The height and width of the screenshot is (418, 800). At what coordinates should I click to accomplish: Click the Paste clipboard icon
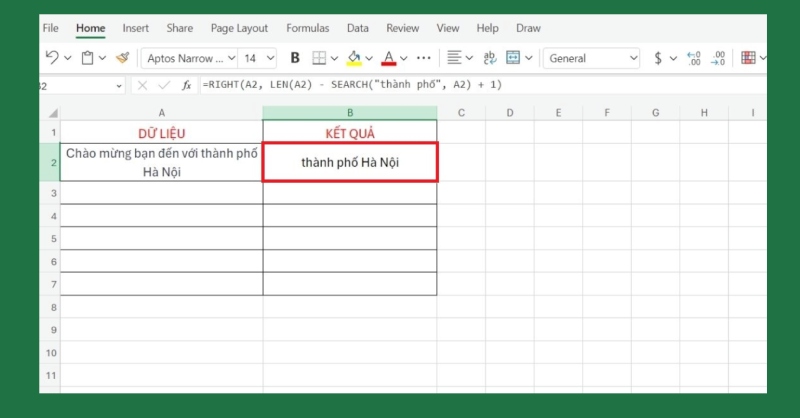tap(88, 58)
